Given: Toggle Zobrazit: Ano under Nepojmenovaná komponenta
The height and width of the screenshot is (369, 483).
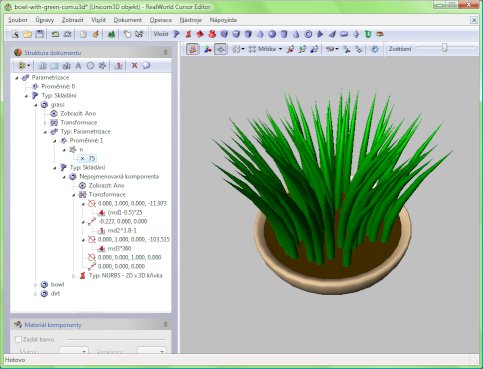Looking at the screenshot, I should pos(106,186).
